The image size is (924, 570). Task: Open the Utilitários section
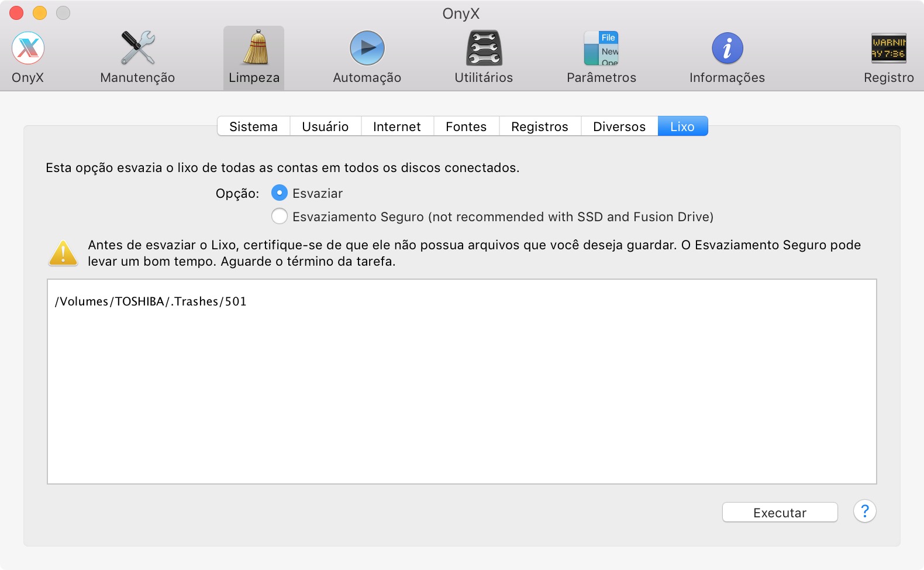point(484,57)
